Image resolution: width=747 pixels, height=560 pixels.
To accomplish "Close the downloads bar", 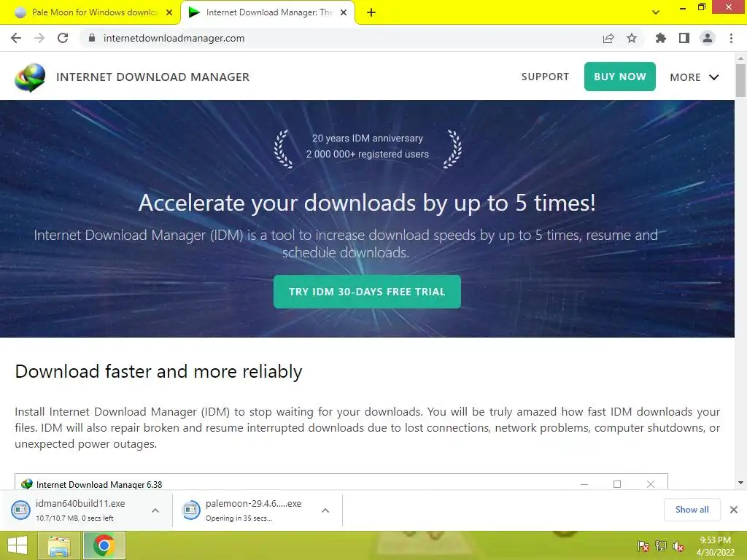I will 734,510.
